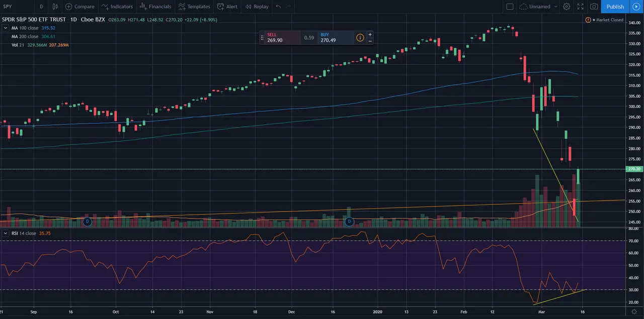Image resolution: width=644 pixels, height=319 pixels.
Task: Redo the last chart action
Action: [288, 7]
